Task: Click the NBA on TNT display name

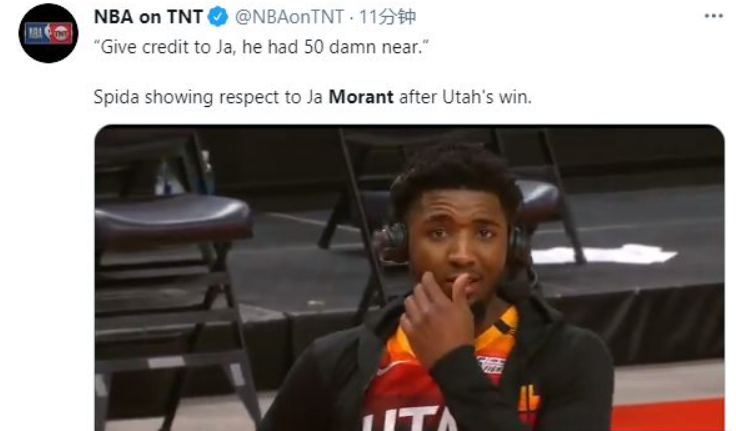Action: [148, 17]
